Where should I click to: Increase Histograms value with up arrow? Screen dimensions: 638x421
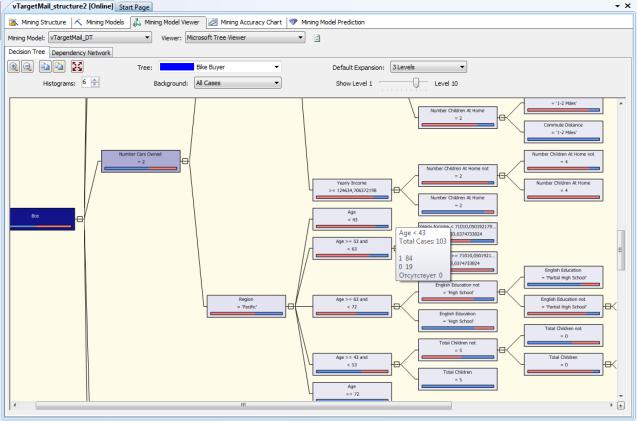(x=95, y=80)
